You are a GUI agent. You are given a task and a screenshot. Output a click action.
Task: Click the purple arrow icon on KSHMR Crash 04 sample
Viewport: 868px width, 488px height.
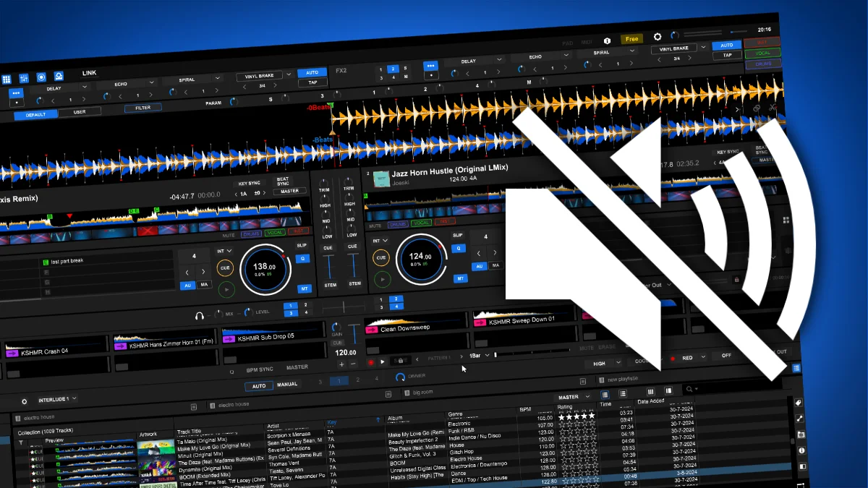12,353
